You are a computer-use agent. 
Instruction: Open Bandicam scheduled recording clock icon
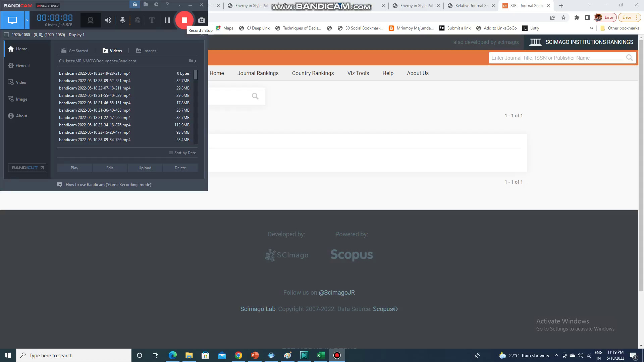pos(156,4)
